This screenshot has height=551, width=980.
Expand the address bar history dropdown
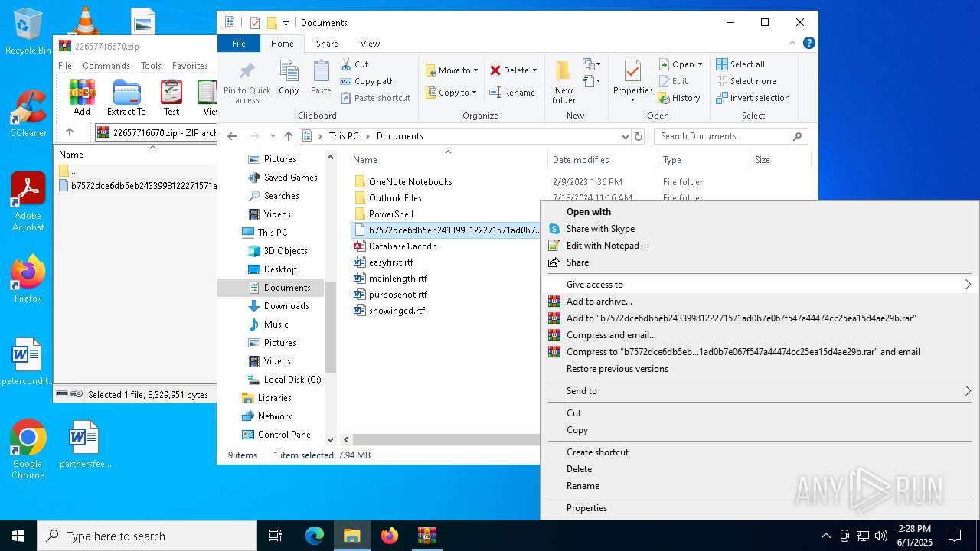click(x=626, y=136)
